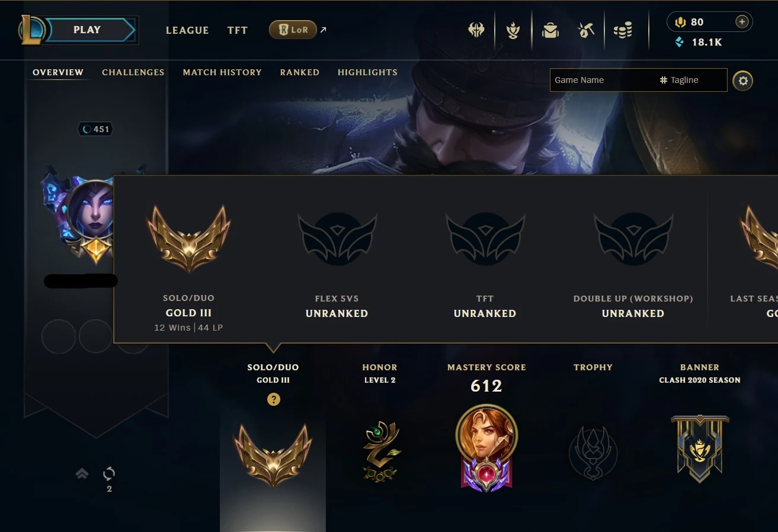
Task: Open the Crafting hammer icon
Action: [x=586, y=30]
